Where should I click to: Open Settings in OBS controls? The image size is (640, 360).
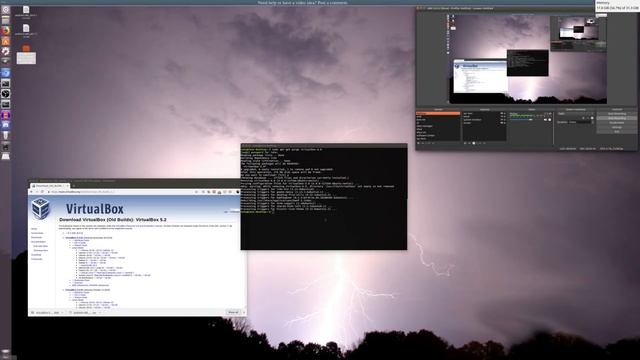617,127
